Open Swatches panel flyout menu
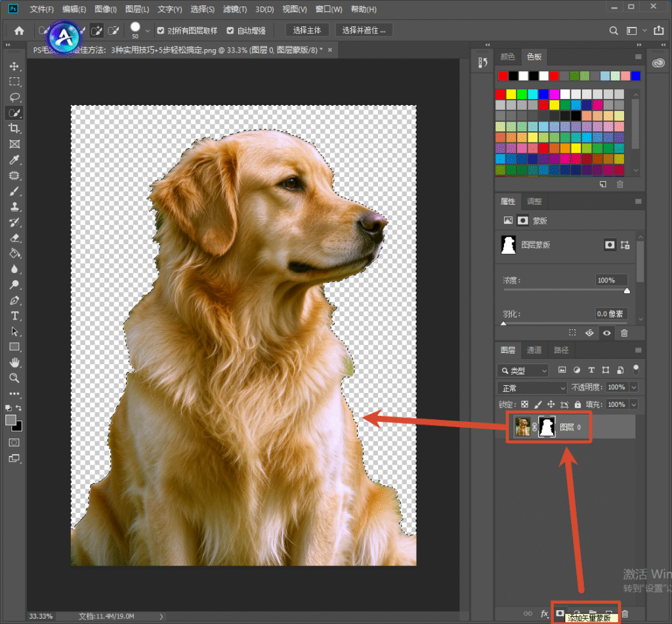 click(x=638, y=56)
